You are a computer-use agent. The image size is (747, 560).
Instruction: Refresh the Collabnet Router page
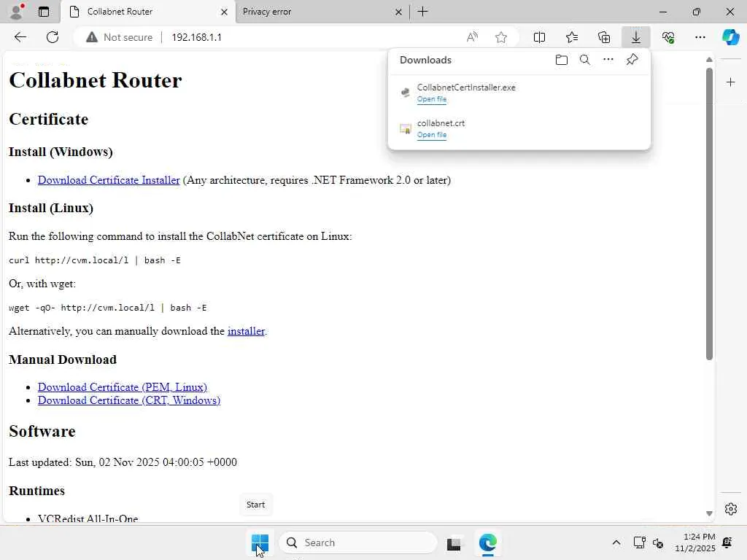pyautogui.click(x=53, y=37)
